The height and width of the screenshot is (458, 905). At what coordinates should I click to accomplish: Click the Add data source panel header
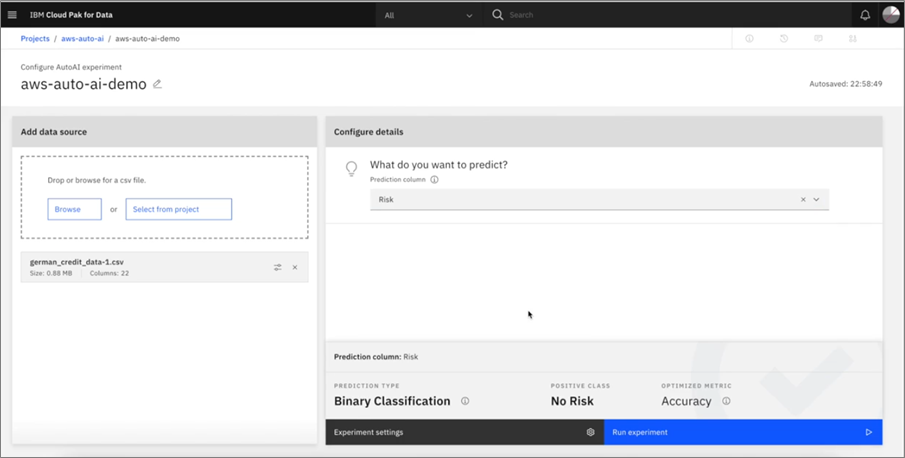164,132
